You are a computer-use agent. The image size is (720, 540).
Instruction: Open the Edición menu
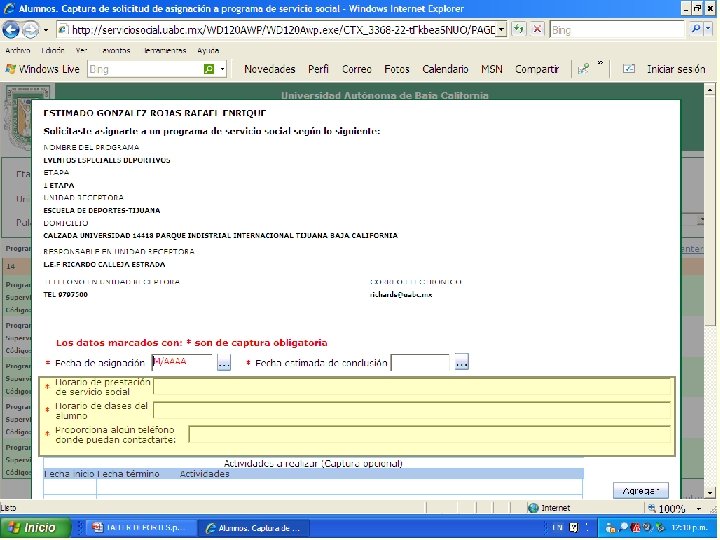(52, 51)
